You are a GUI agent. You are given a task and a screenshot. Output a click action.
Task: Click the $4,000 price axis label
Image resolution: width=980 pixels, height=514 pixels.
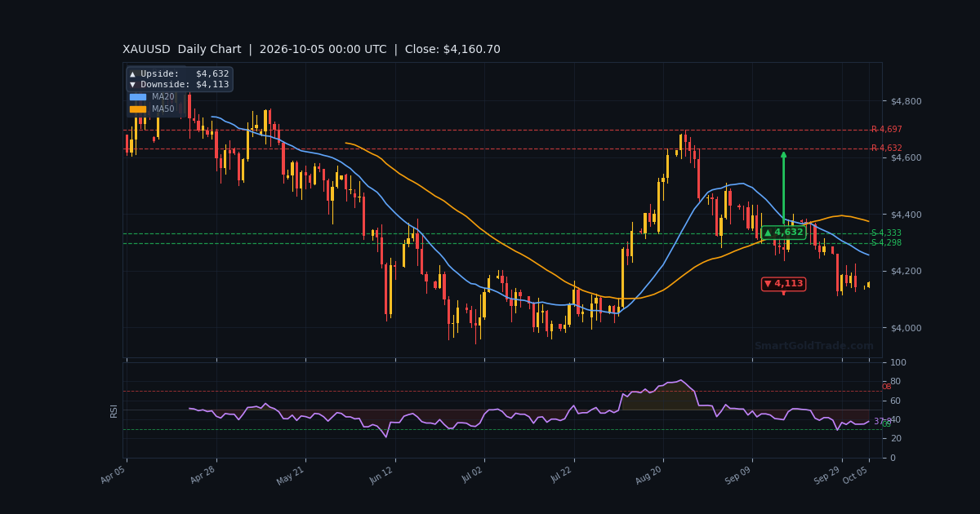point(906,328)
